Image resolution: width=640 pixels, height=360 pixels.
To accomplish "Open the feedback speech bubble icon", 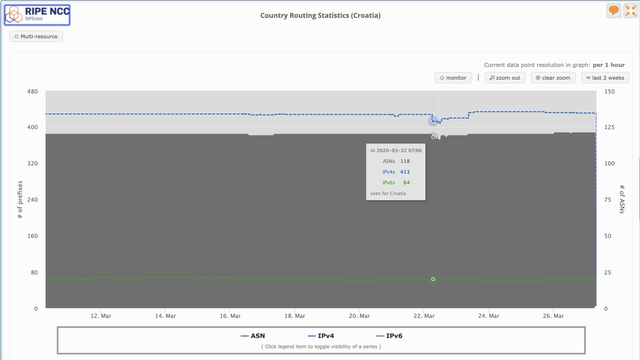I will (613, 11).
